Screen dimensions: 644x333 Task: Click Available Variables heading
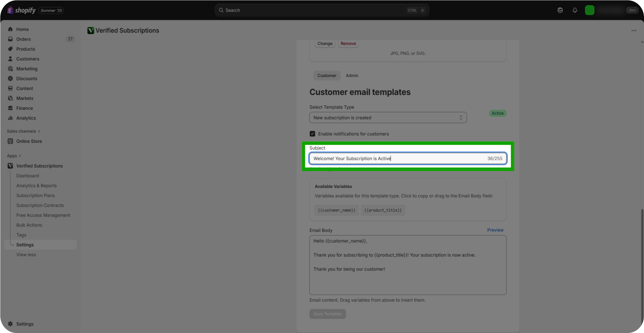point(333,187)
